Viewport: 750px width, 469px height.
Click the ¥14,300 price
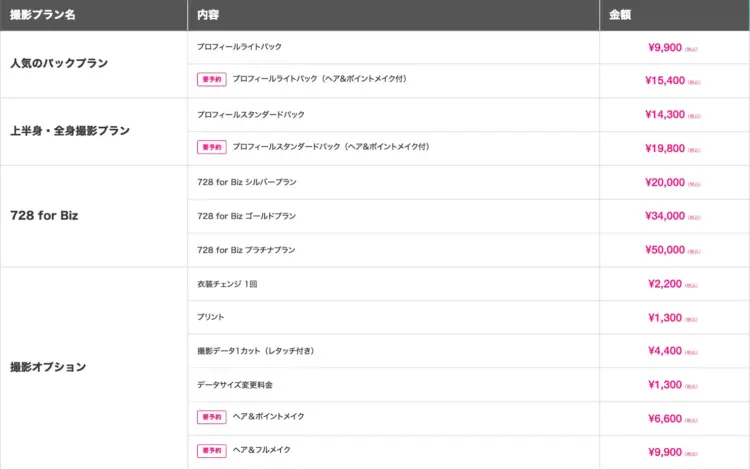point(665,114)
